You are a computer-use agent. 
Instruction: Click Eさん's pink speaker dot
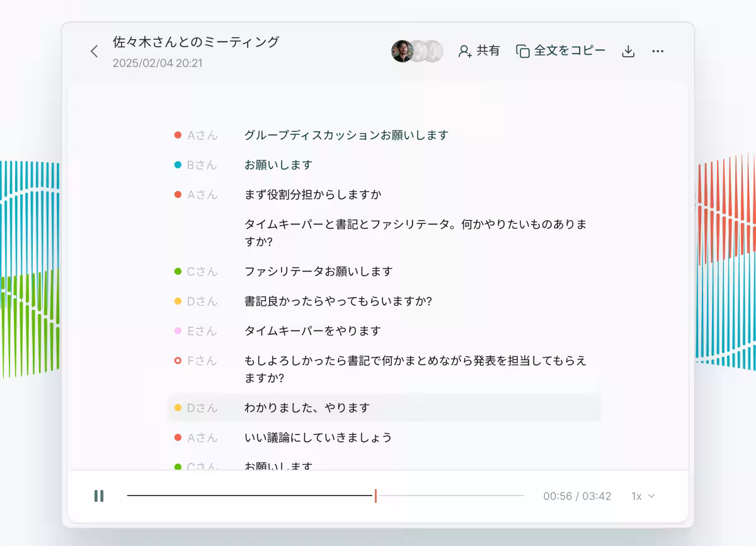coord(177,330)
